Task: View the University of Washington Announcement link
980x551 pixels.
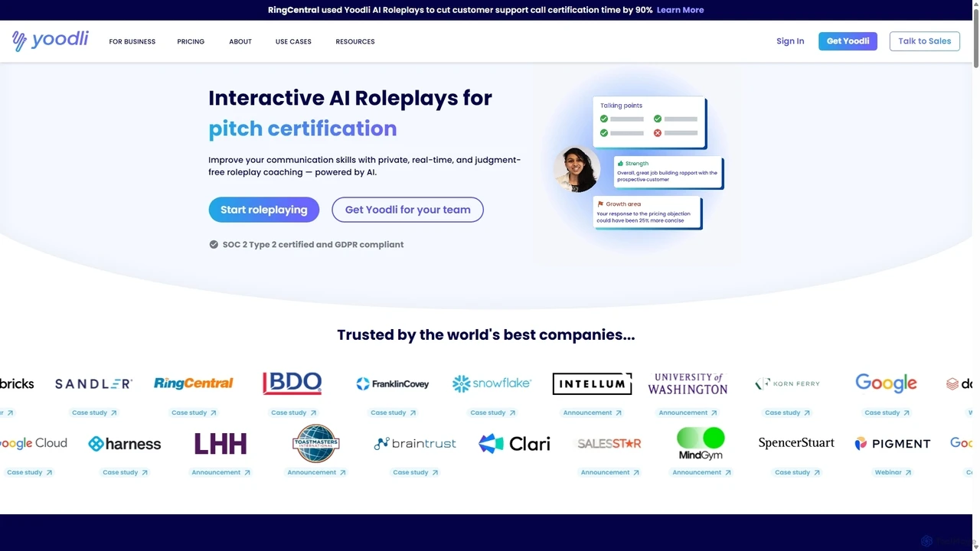Action: [x=688, y=412]
